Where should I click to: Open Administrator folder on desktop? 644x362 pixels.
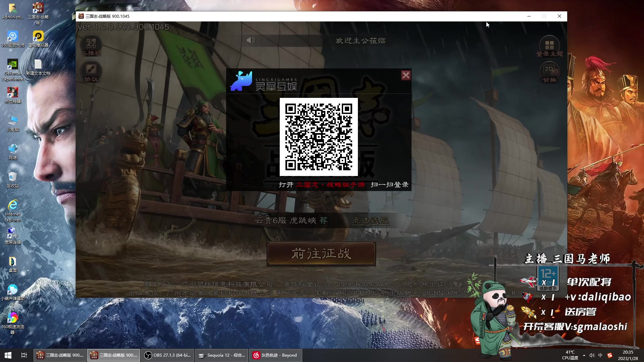coord(13,11)
